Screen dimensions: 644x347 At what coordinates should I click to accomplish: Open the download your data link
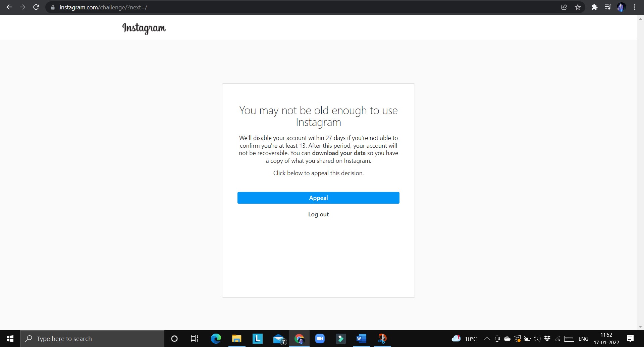tap(338, 153)
